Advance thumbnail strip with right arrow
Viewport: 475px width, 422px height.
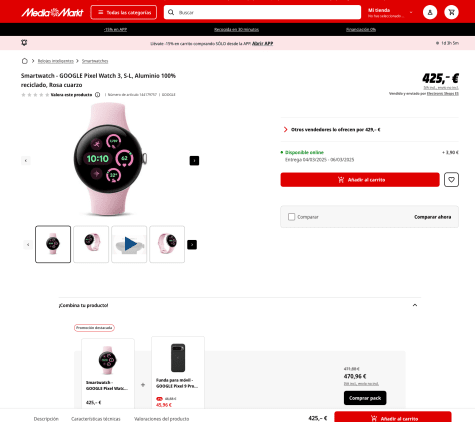tap(192, 245)
